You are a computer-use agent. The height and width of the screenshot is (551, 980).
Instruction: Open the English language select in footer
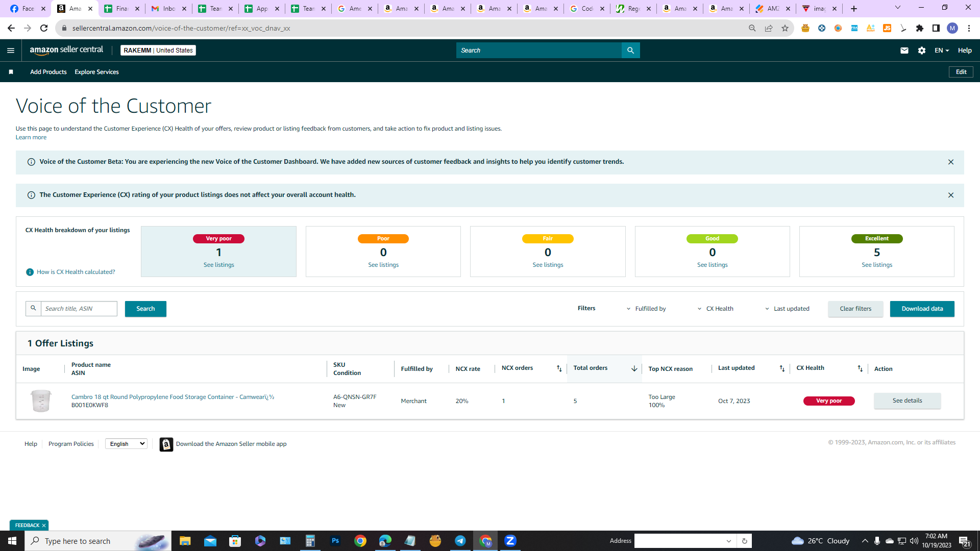click(126, 444)
